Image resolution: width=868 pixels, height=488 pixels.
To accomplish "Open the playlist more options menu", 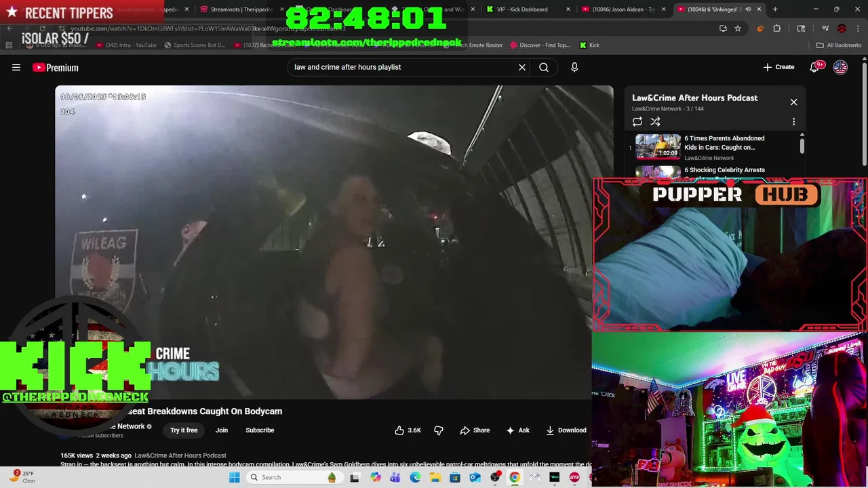I will click(793, 122).
